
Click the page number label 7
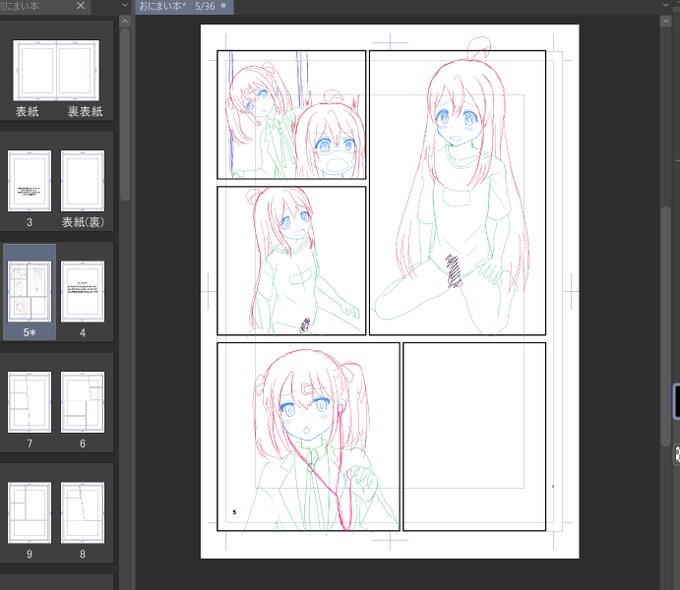[x=29, y=443]
